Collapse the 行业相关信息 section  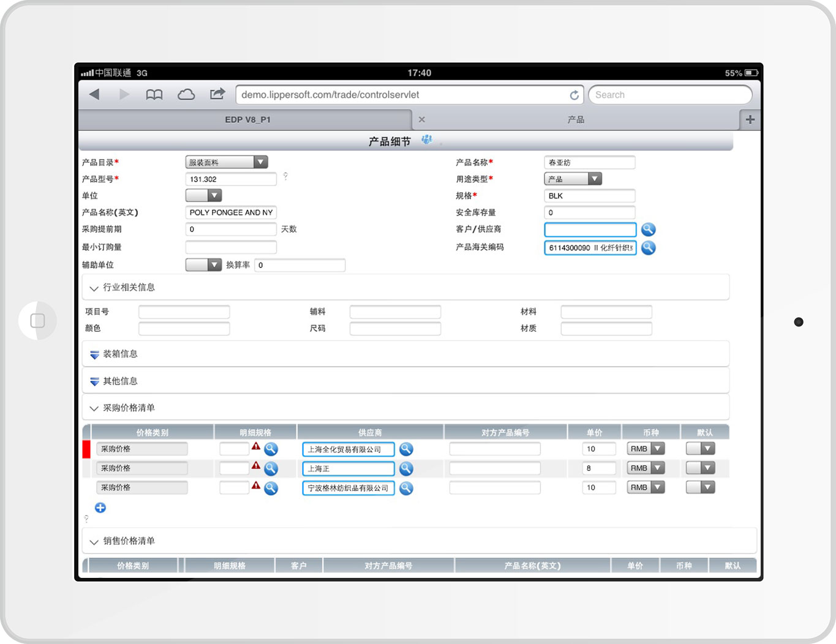[x=94, y=288]
